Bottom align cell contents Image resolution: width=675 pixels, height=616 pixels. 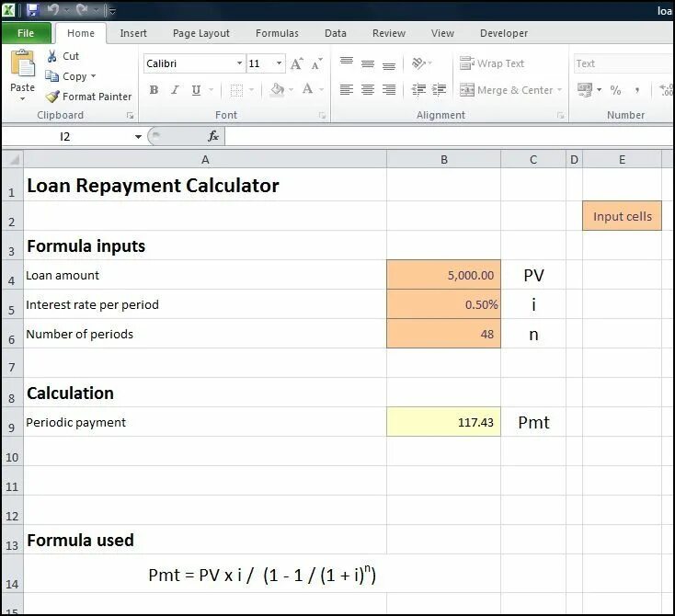[389, 64]
